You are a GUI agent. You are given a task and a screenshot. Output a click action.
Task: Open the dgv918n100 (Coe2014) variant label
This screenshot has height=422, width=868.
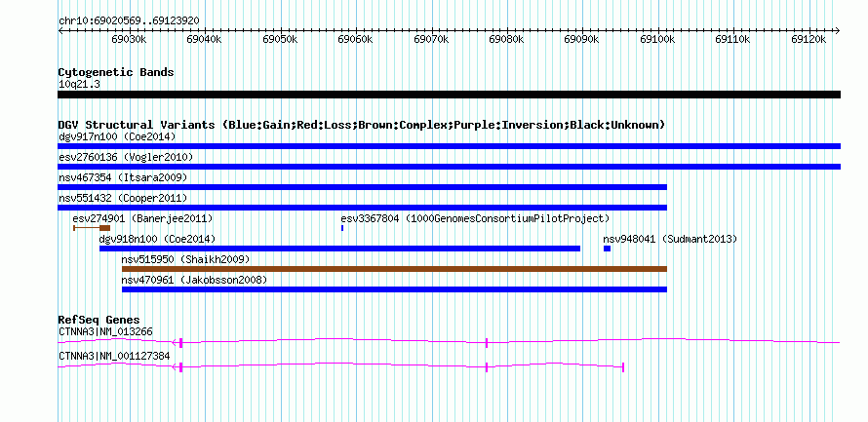pyautogui.click(x=157, y=239)
